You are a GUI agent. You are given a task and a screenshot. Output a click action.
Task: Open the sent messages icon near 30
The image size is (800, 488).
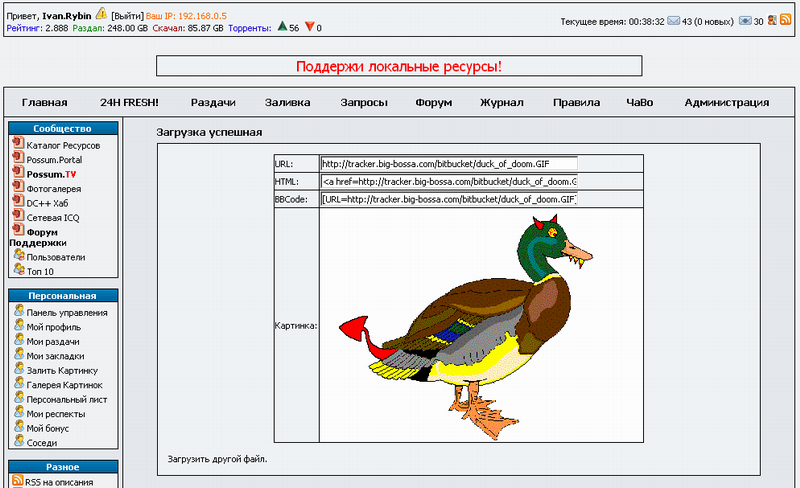point(745,21)
